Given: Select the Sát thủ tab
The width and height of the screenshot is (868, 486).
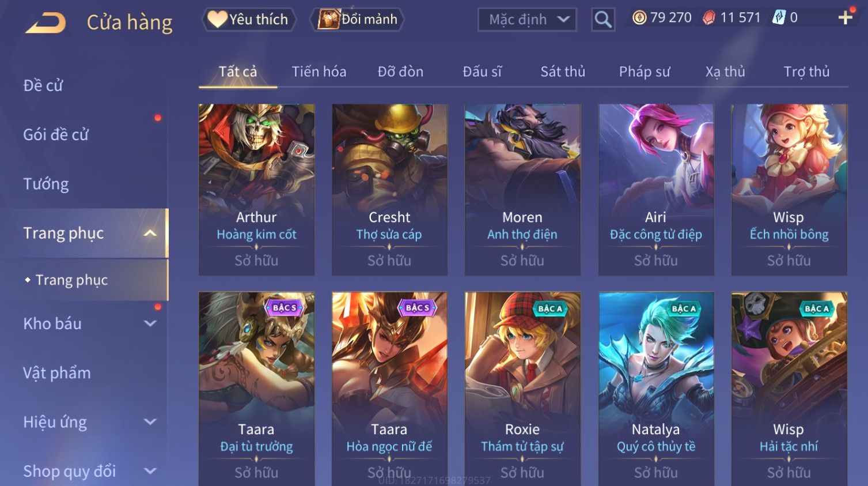Looking at the screenshot, I should pyautogui.click(x=563, y=71).
